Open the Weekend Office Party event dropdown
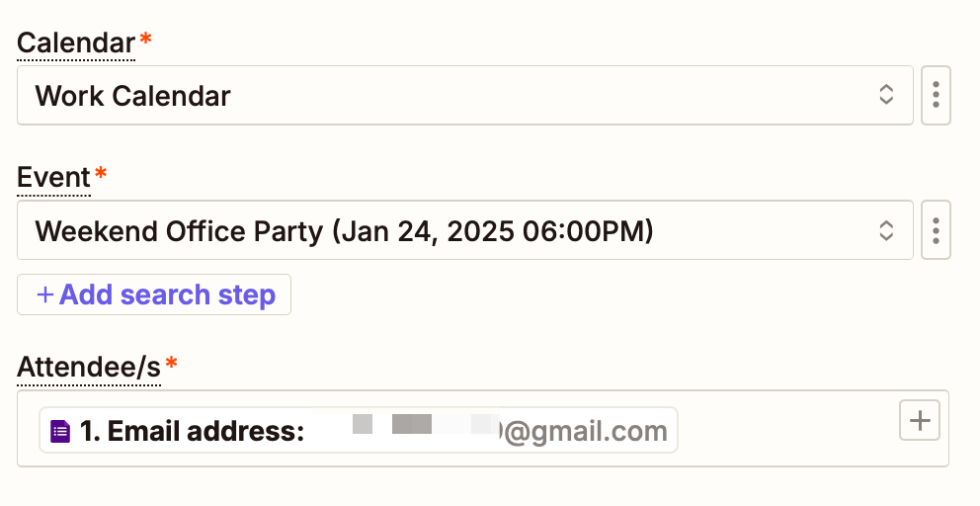This screenshot has height=506, width=980. click(x=465, y=230)
